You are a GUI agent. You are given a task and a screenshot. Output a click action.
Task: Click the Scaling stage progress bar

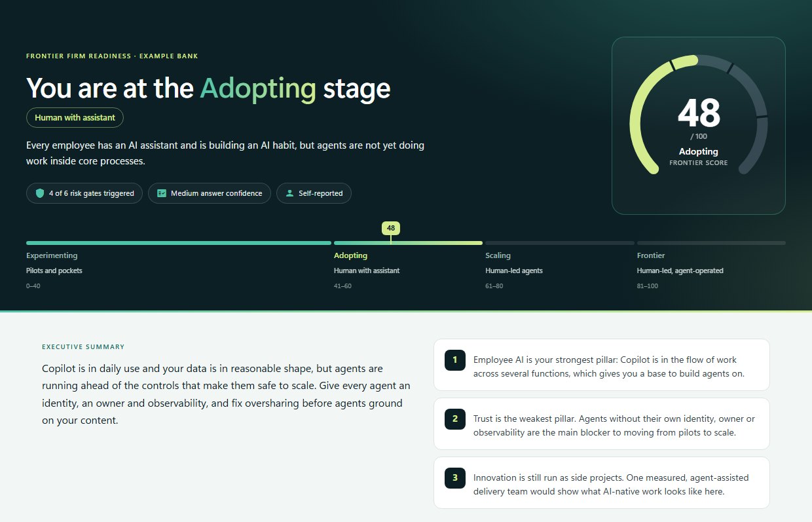point(560,243)
